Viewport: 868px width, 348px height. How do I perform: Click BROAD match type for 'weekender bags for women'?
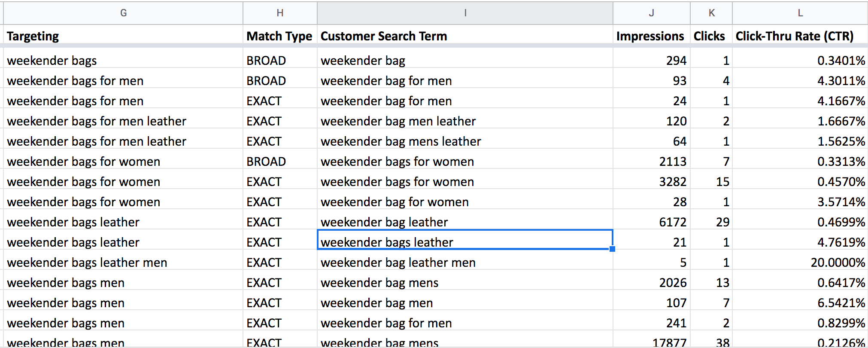280,162
